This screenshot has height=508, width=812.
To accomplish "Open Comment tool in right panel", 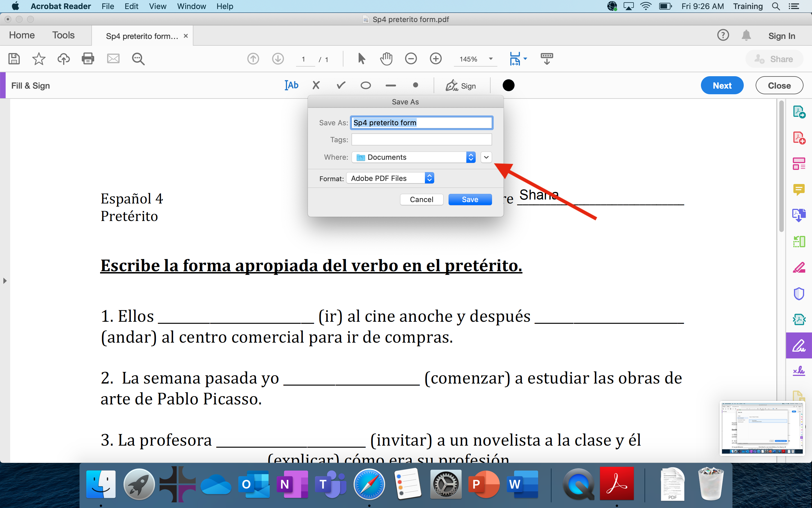I will pyautogui.click(x=799, y=189).
